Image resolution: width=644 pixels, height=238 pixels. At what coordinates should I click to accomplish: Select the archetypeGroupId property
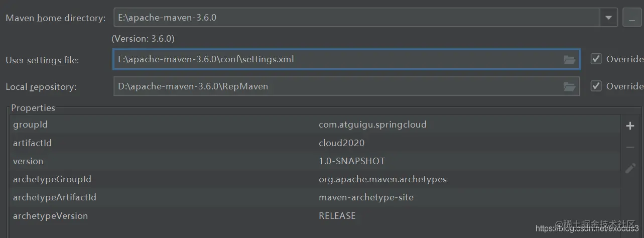[52, 179]
